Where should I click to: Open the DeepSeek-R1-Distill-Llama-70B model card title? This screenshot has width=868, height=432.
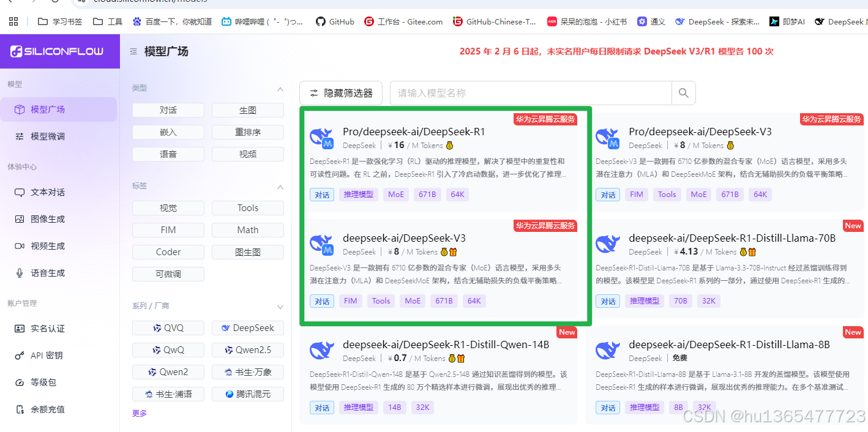pos(732,238)
